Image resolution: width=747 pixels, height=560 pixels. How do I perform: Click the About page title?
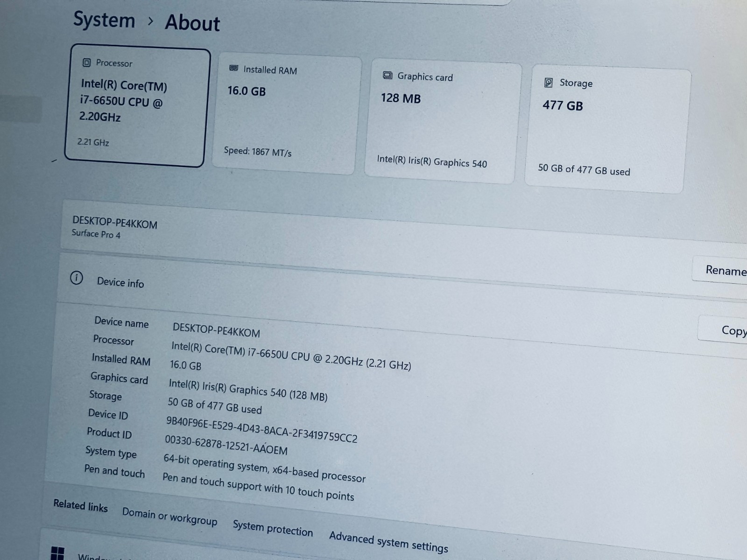click(192, 23)
